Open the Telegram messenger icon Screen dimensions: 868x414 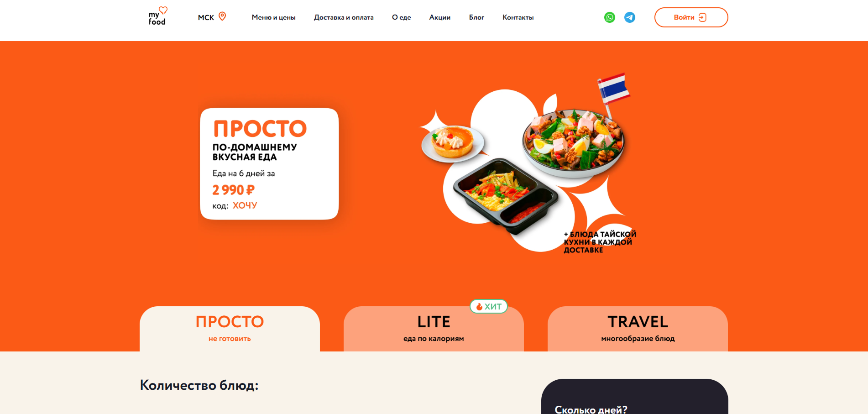(x=629, y=17)
